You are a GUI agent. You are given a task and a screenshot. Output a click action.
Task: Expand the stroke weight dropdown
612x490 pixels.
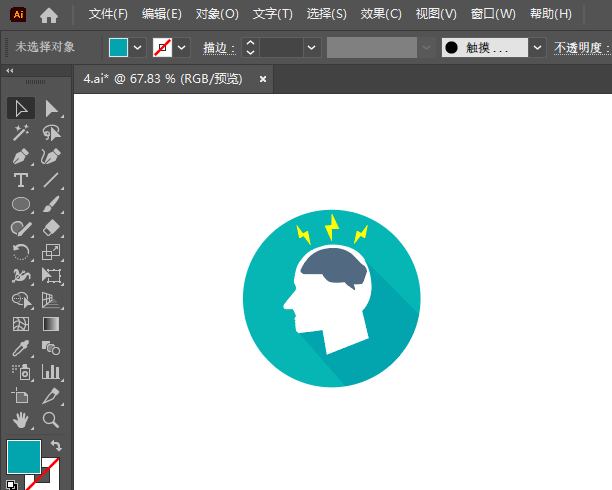click(311, 48)
